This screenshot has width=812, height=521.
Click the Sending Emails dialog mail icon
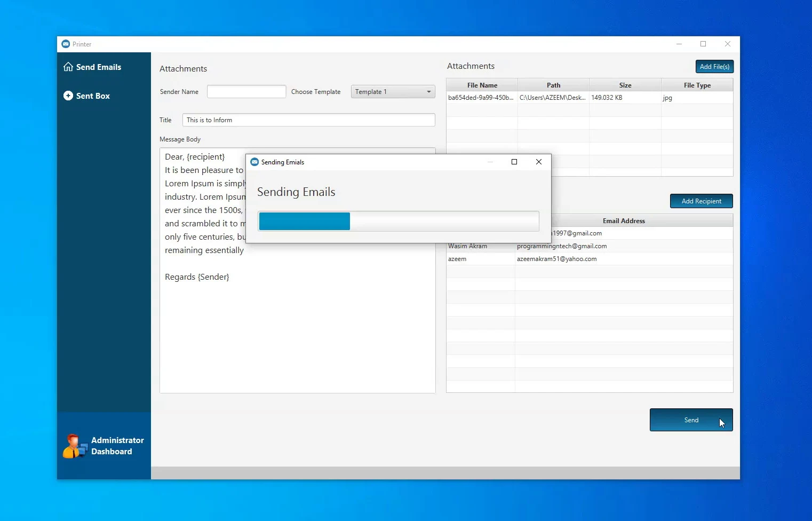point(254,162)
